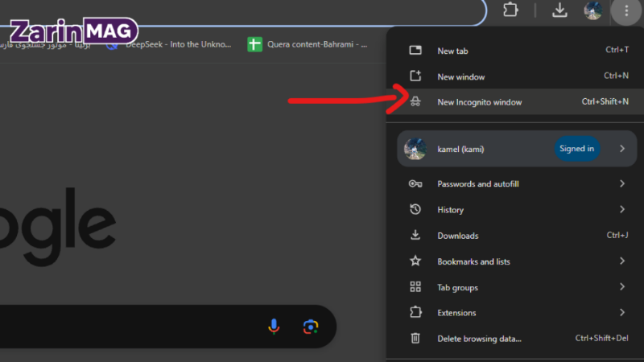Viewport: 644px width, 362px height.
Task: Click the Ctrl+J shortcut text
Action: pyautogui.click(x=617, y=235)
